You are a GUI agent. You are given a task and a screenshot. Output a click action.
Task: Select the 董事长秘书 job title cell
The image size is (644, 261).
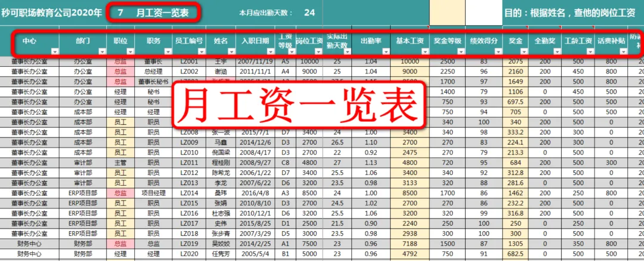click(153, 81)
